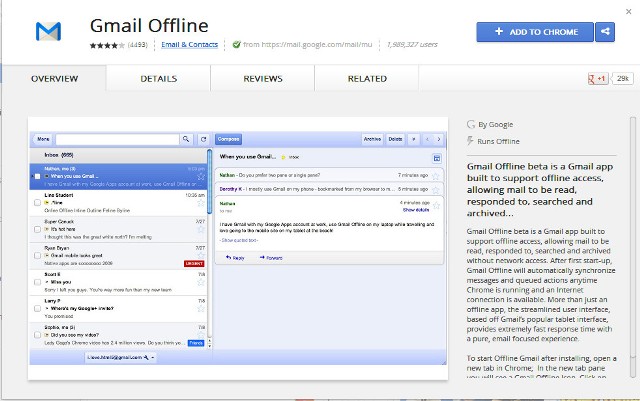Click the 1,989,327 users text
Image resolution: width=640 pixels, height=401 pixels.
pos(412,45)
